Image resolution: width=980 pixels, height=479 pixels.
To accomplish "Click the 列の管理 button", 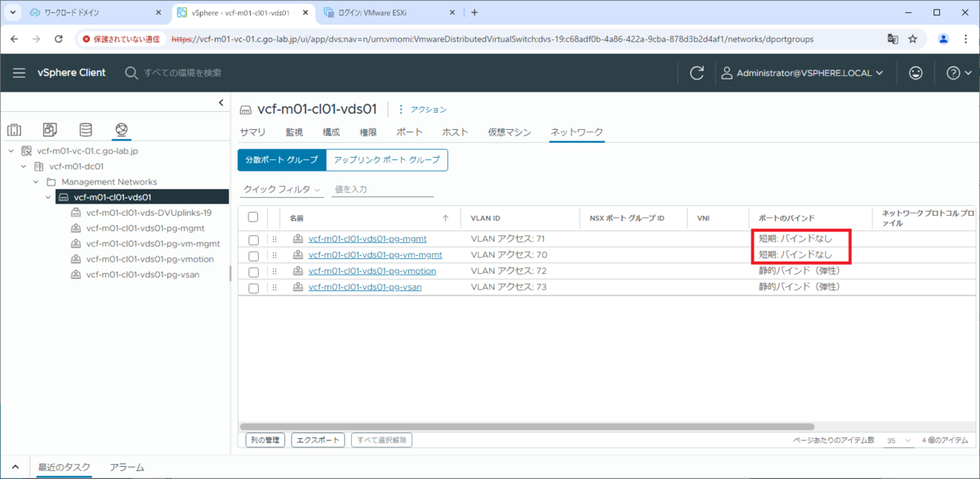I will point(265,440).
